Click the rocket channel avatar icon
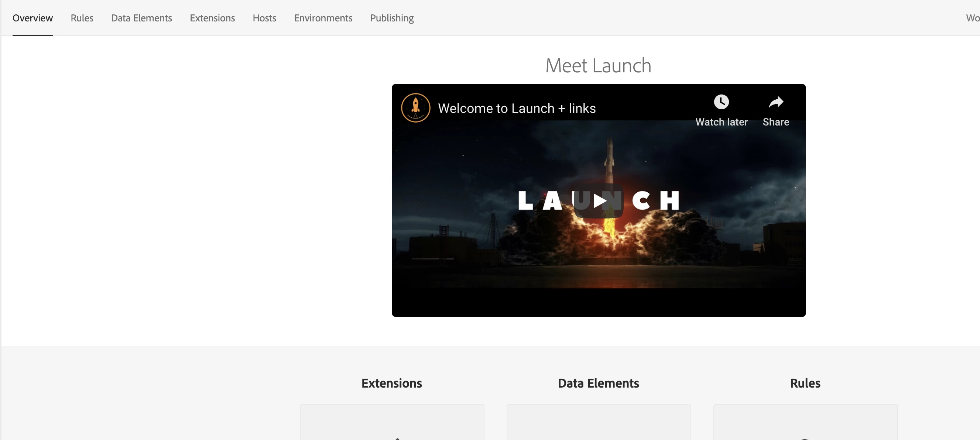 (x=415, y=108)
